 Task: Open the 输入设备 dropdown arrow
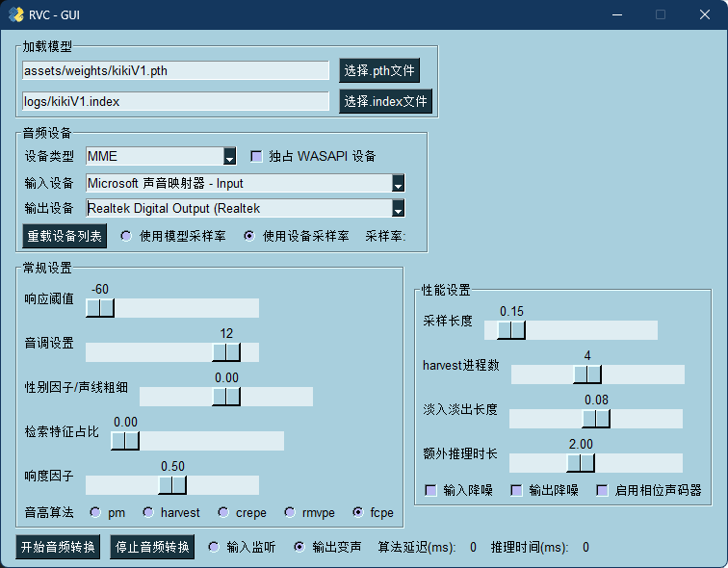coord(398,183)
